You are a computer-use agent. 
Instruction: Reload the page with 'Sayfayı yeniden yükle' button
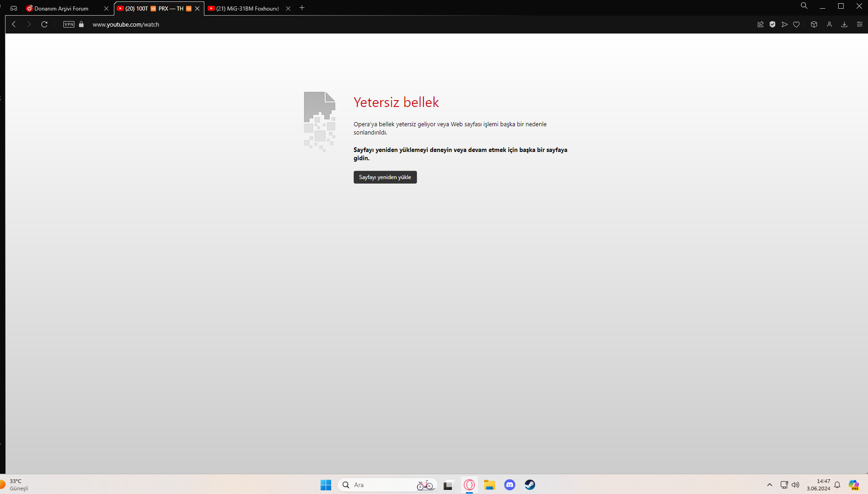coord(385,177)
